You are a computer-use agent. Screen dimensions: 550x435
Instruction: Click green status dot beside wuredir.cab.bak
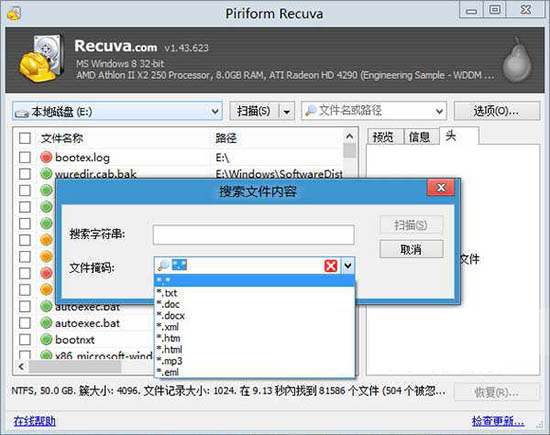tap(46, 174)
